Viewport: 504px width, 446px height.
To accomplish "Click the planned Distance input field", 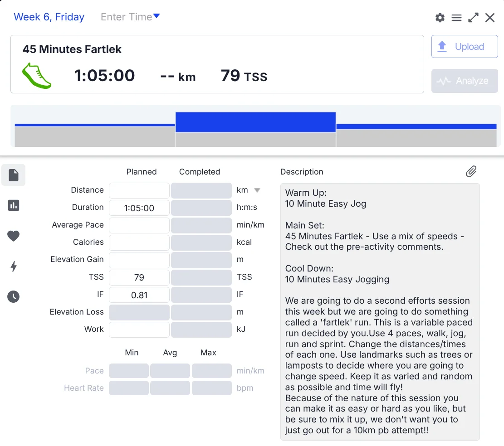I will pyautogui.click(x=139, y=190).
